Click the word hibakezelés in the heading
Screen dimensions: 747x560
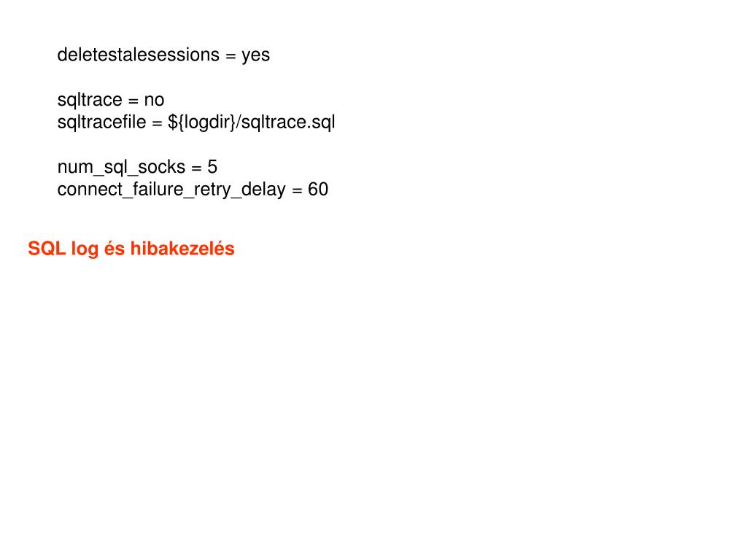[x=182, y=249]
